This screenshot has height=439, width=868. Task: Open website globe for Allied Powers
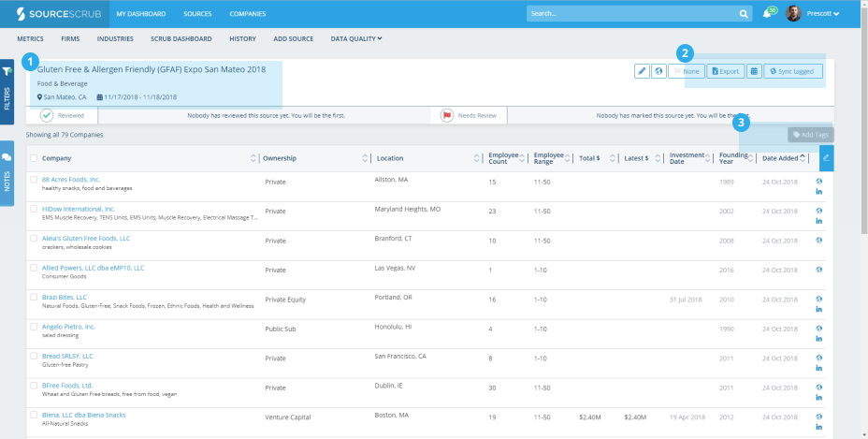tap(818, 270)
